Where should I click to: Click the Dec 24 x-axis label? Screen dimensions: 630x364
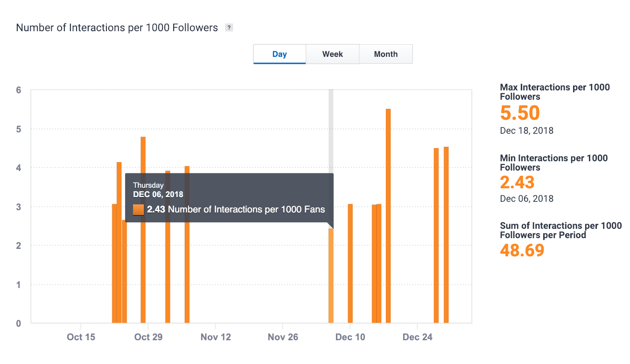[418, 337]
